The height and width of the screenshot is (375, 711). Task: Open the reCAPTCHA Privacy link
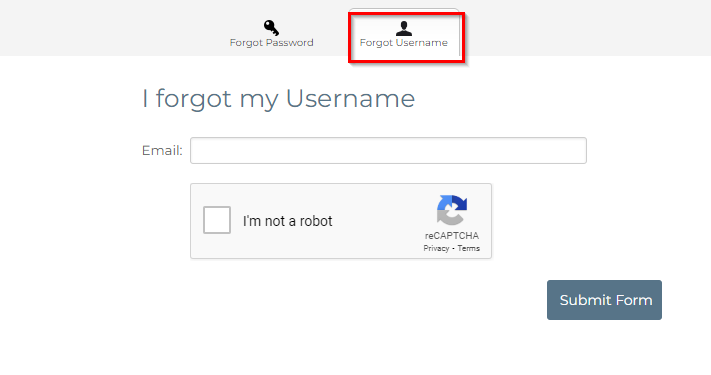[436, 248]
